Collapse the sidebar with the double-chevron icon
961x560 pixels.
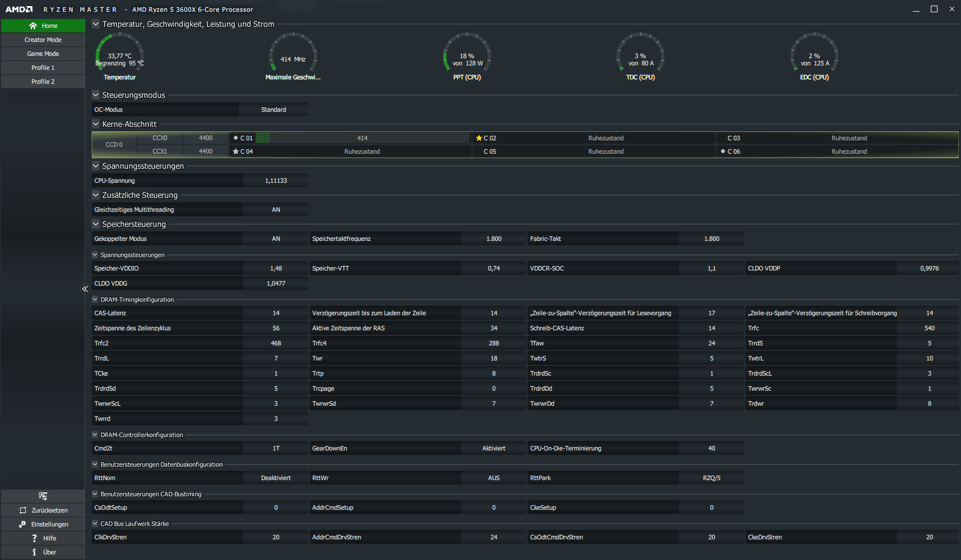coord(85,289)
